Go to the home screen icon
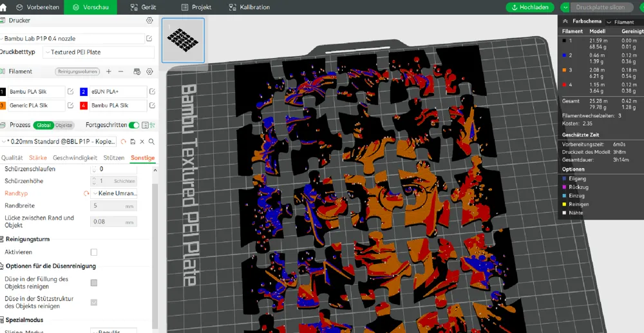Screen dimensions: 644x333 point(3,7)
